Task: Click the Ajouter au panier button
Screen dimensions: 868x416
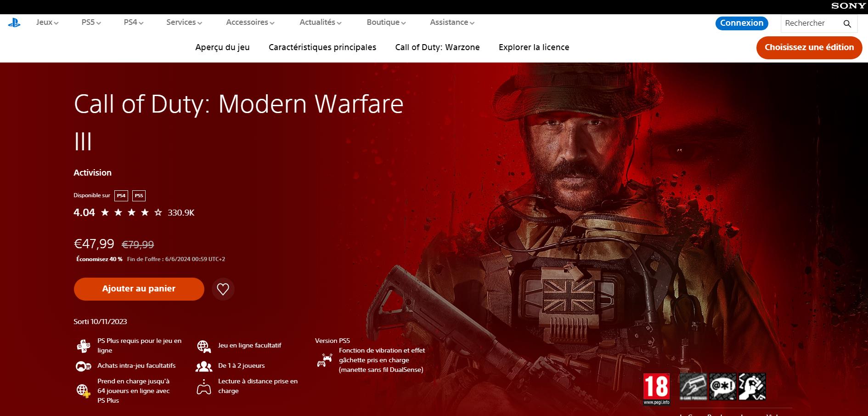Action: click(139, 289)
